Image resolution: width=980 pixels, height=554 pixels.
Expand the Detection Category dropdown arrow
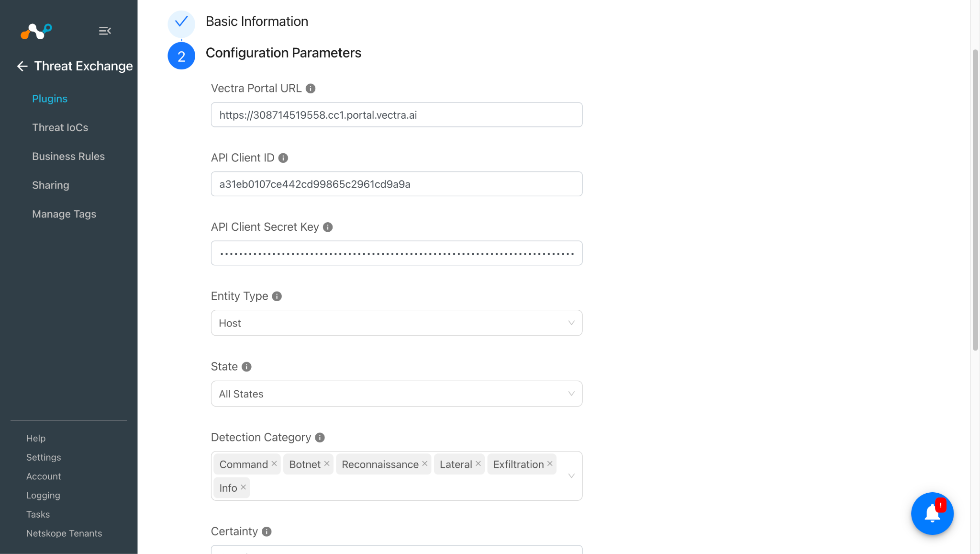(571, 476)
